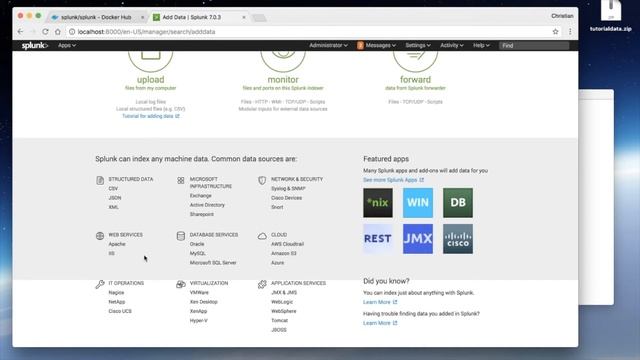Click the Cisco Devices entry
This screenshot has height=360, width=640.
[287, 198]
